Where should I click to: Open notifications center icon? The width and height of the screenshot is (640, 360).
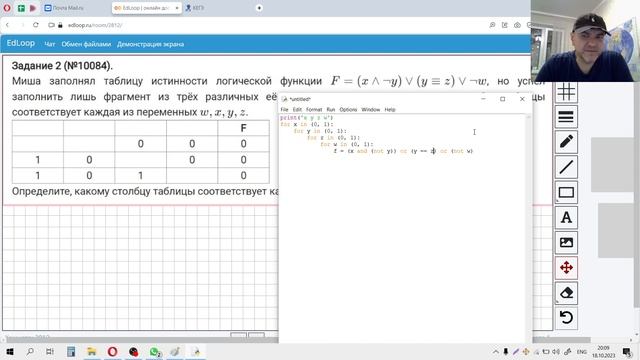click(627, 351)
